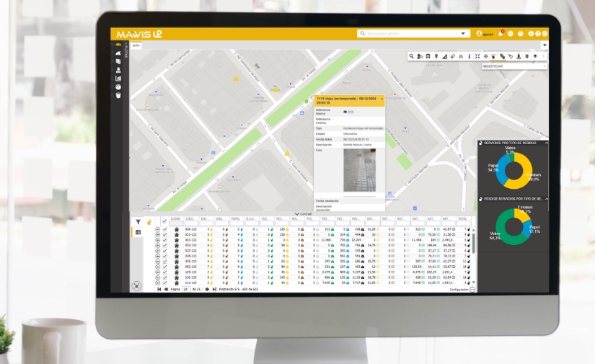Collapse the Servicios por tipo de residuo panel
The image size is (595, 364).
coord(545,143)
